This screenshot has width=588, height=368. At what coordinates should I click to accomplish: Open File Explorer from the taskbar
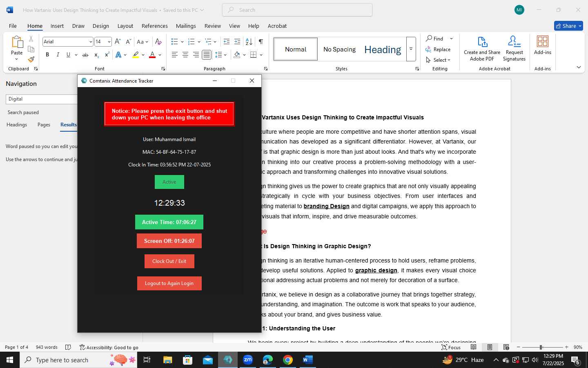168,360
